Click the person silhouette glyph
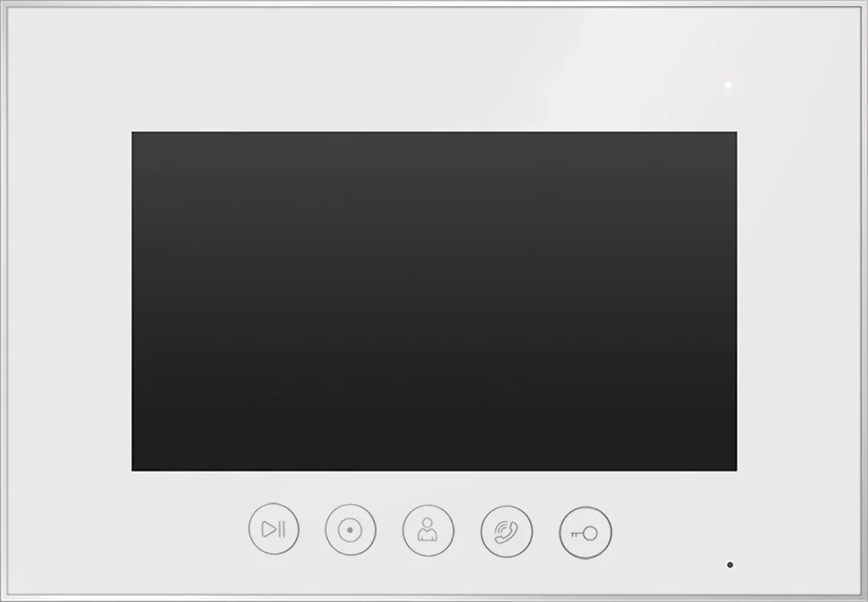The image size is (868, 602). 427,529
